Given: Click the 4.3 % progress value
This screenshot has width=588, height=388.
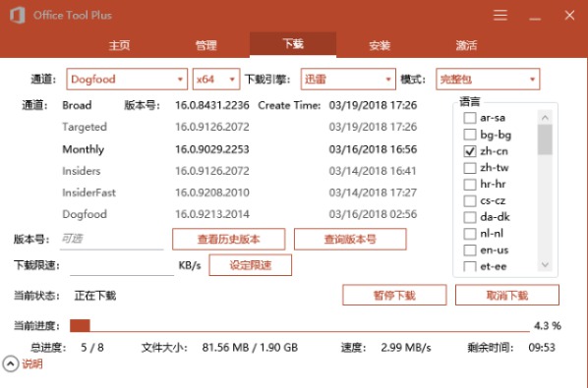Looking at the screenshot, I should (x=548, y=326).
